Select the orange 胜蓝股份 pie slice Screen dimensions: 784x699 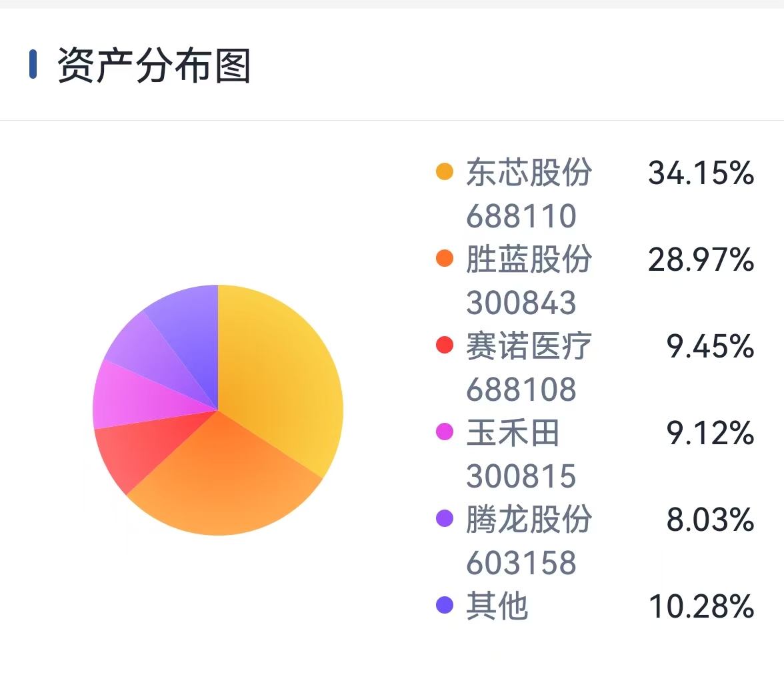point(225,480)
